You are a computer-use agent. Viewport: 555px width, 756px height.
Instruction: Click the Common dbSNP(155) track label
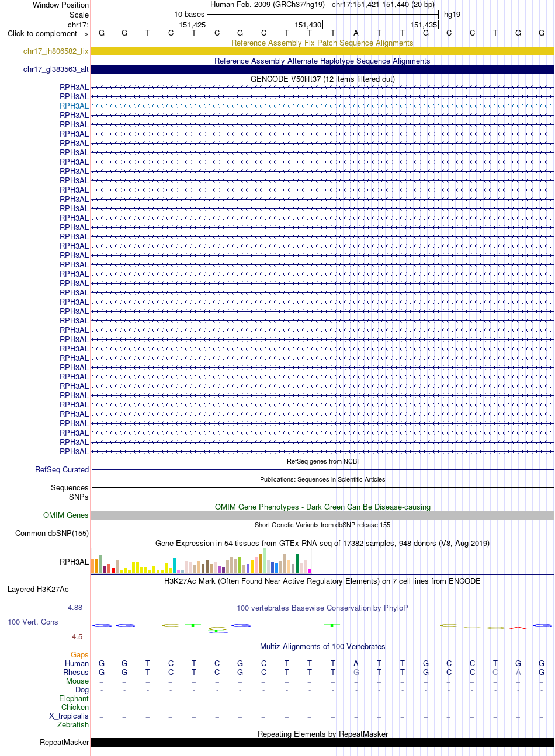point(52,533)
